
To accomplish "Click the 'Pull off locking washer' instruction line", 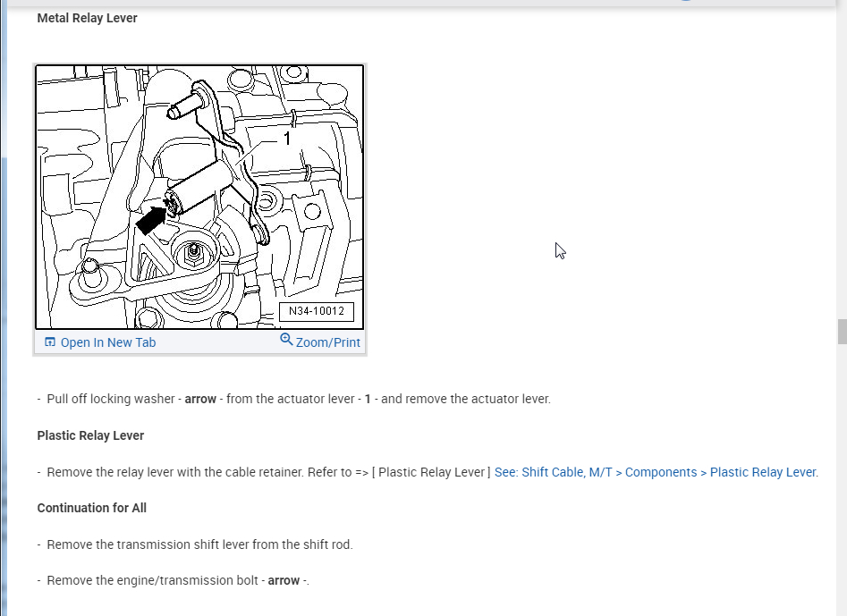I will pyautogui.click(x=294, y=399).
